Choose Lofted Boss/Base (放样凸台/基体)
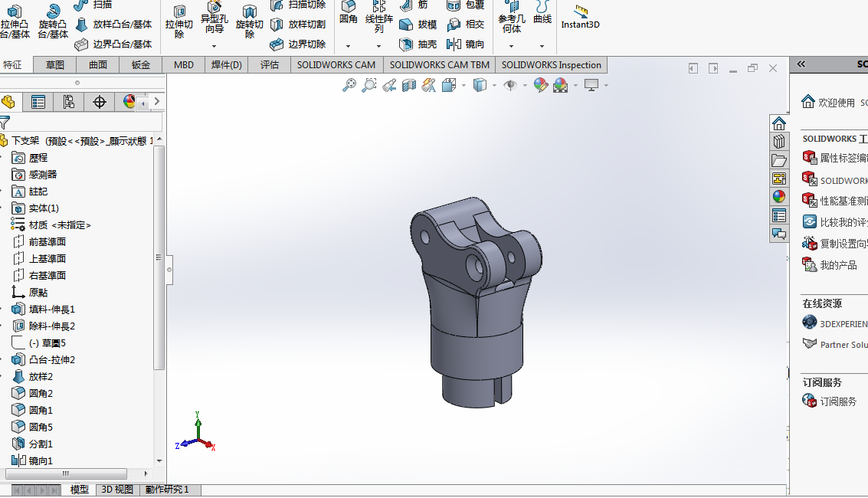This screenshot has height=498, width=868. click(113, 25)
